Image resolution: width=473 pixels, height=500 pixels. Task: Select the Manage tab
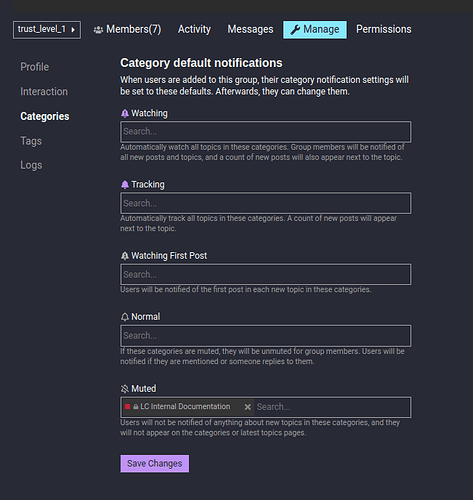coord(315,30)
